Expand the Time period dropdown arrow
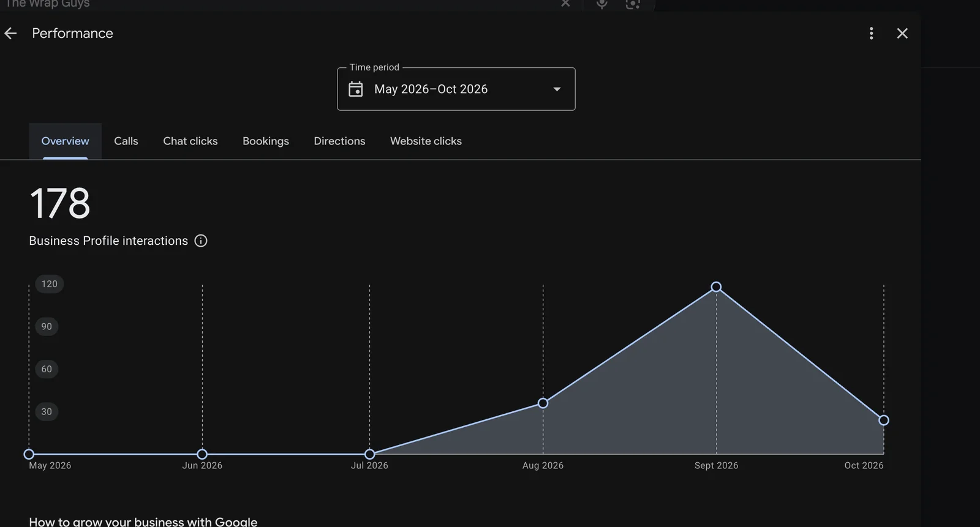Image resolution: width=980 pixels, height=527 pixels. pyautogui.click(x=557, y=89)
